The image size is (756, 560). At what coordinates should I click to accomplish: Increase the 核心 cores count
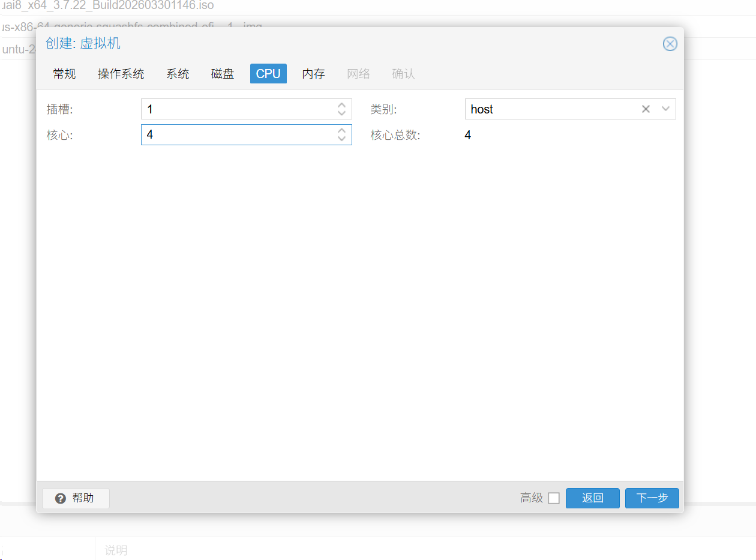[x=341, y=131]
